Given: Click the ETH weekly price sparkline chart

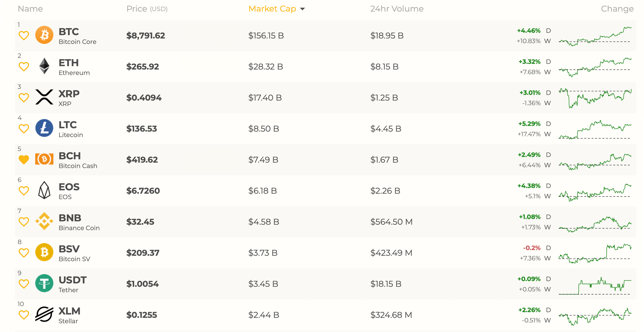Looking at the screenshot, I should click(595, 67).
